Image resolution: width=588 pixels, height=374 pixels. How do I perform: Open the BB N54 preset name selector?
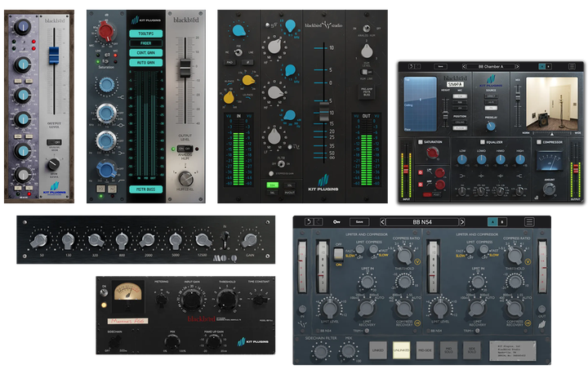tap(422, 222)
